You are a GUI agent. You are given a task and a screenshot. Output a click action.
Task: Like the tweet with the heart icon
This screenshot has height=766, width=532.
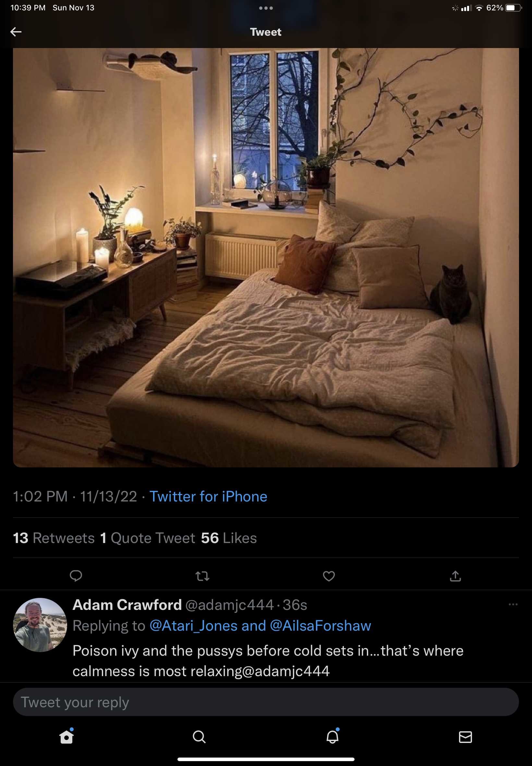coord(329,576)
